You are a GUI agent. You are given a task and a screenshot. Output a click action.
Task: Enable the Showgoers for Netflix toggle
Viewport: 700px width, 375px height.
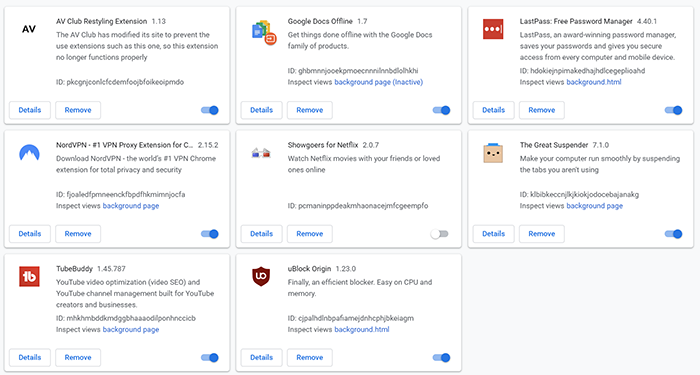point(440,234)
